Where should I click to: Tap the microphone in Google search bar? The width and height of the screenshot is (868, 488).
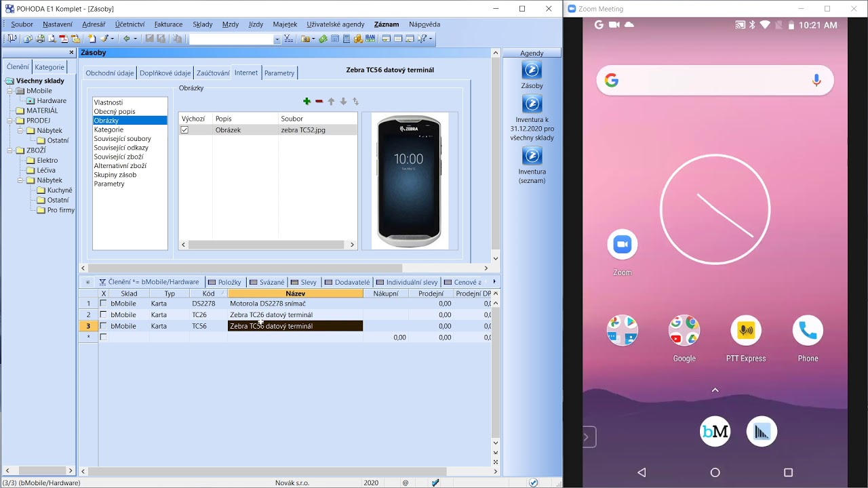click(x=816, y=81)
